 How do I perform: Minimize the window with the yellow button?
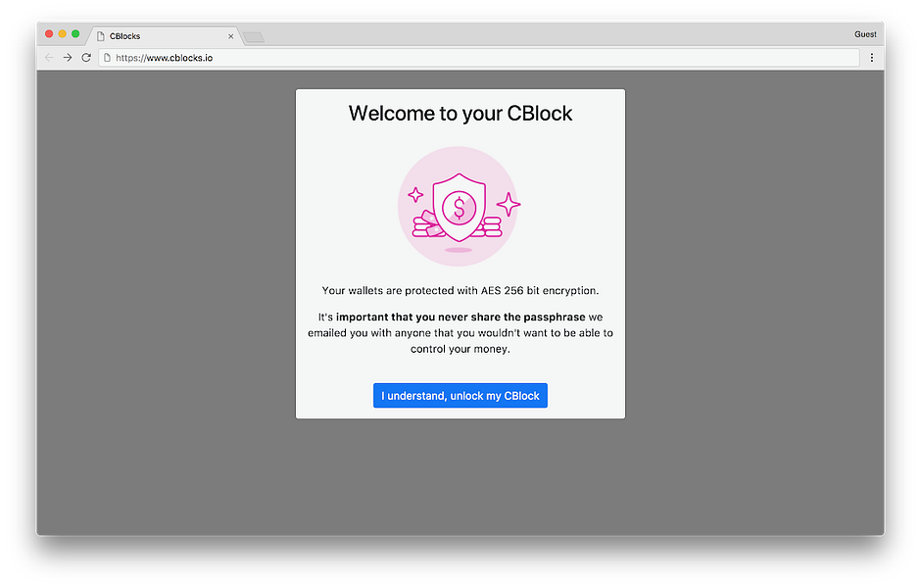pyautogui.click(x=63, y=34)
